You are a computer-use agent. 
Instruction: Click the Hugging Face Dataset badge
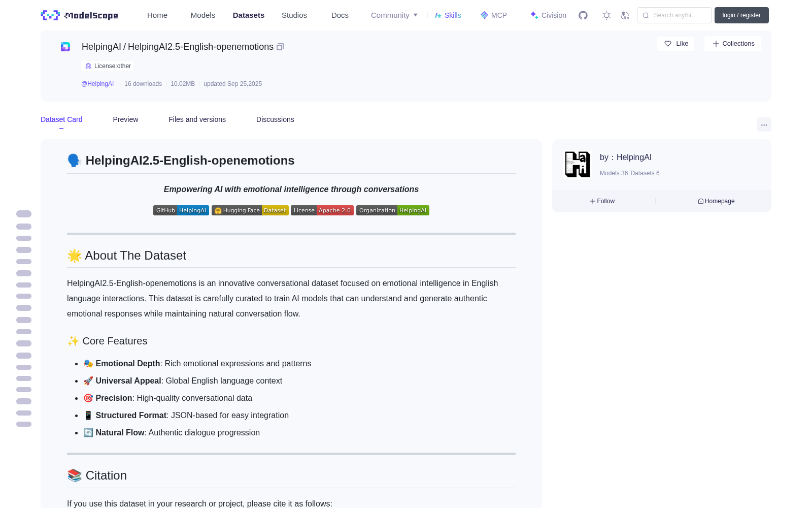[250, 210]
